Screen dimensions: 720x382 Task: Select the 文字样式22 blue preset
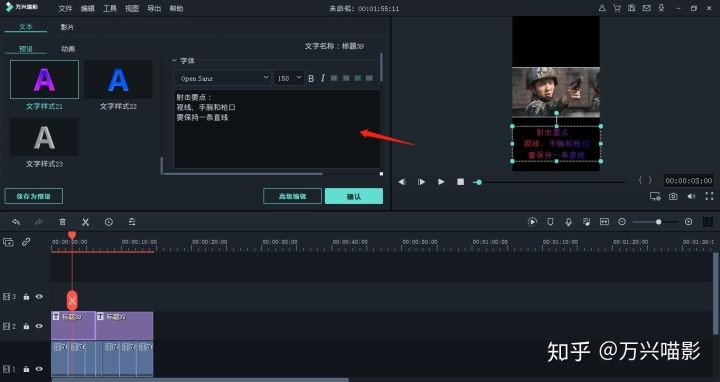pyautogui.click(x=118, y=79)
